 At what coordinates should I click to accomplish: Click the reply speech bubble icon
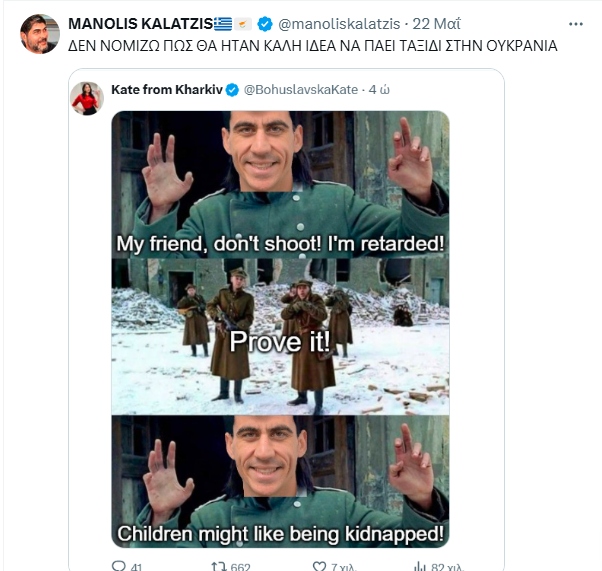click(119, 566)
